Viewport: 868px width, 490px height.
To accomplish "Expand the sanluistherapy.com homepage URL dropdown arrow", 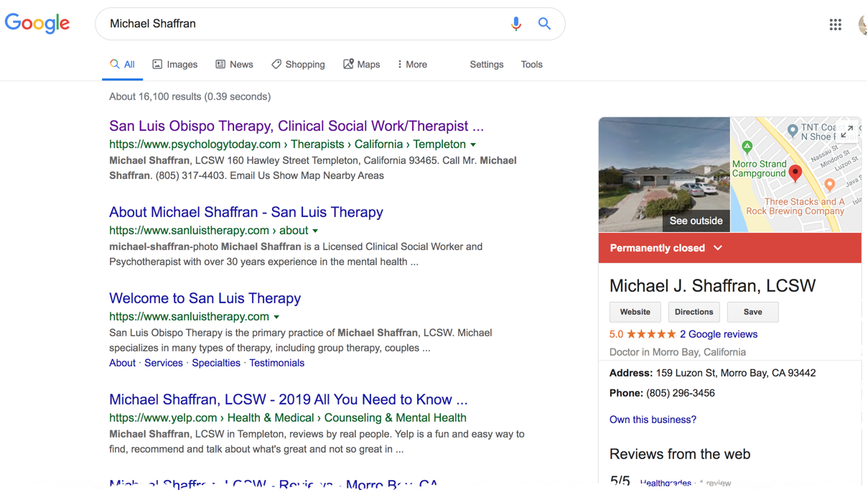I will tap(276, 318).
